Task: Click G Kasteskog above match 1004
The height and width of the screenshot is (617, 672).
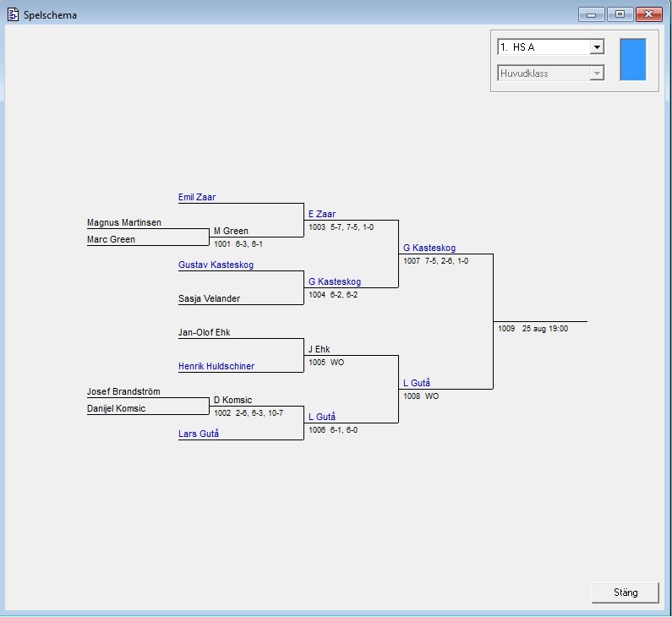Action: pos(335,281)
